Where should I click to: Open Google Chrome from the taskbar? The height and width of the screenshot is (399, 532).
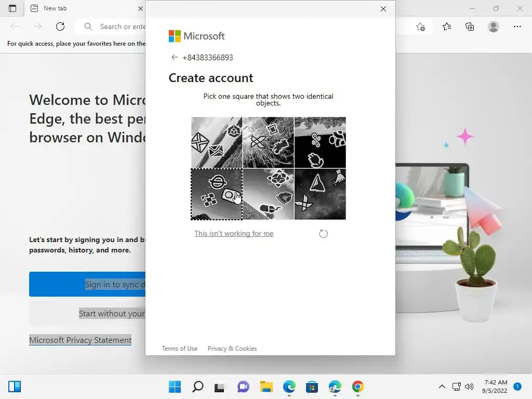tap(357, 387)
